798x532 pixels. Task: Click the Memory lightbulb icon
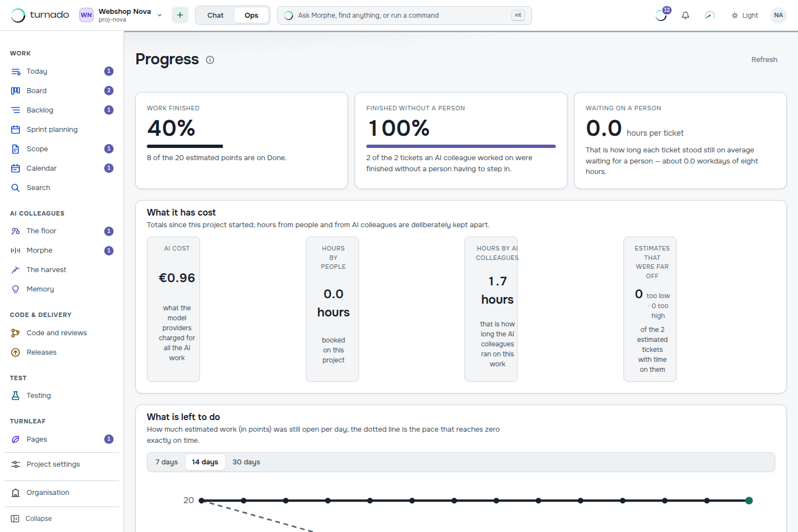(16, 289)
